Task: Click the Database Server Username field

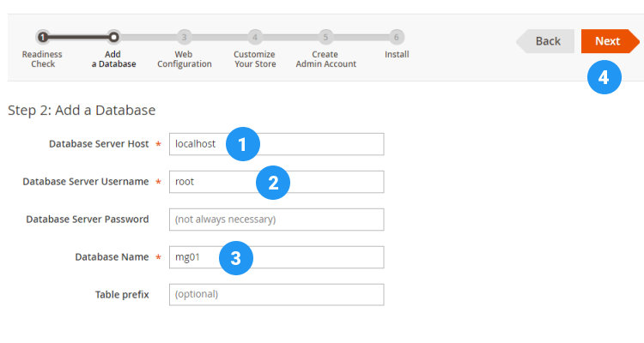Action: 210,182
